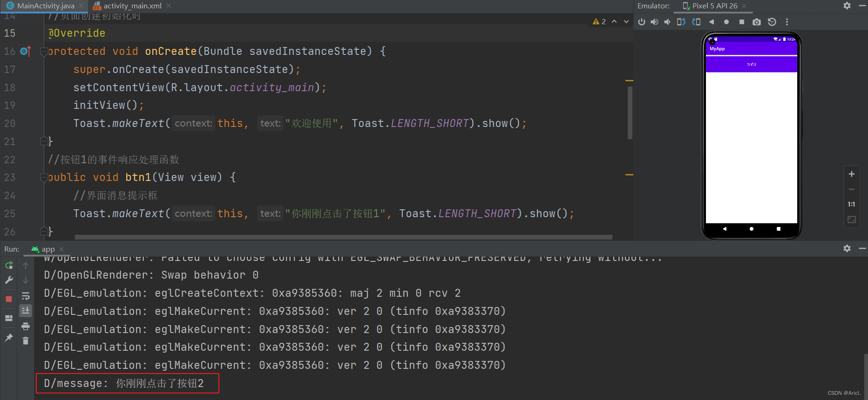Clear all console output
868x400 pixels.
[26, 341]
